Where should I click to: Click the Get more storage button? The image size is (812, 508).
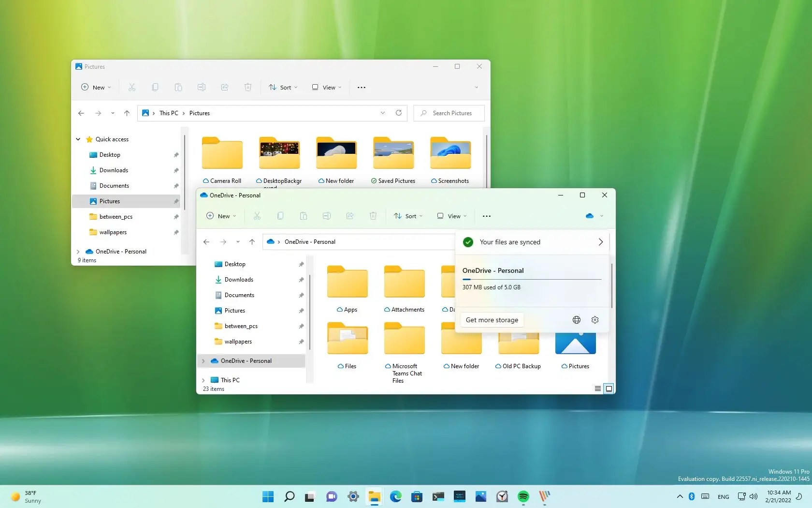pos(492,320)
